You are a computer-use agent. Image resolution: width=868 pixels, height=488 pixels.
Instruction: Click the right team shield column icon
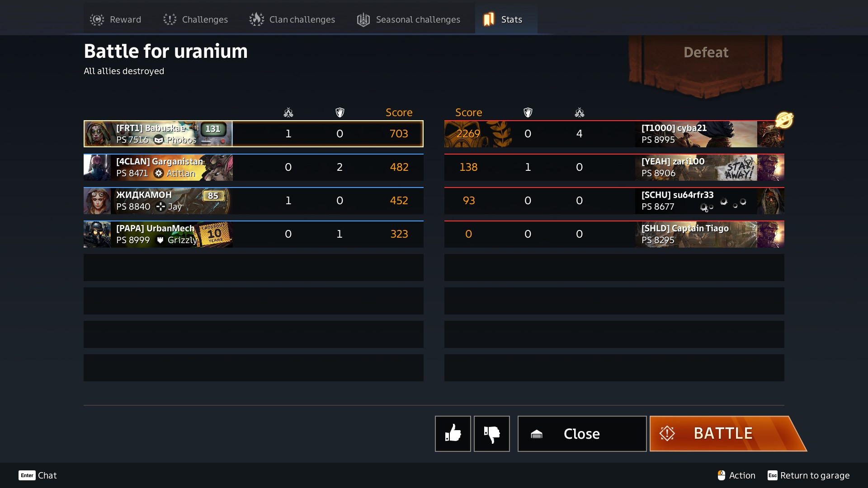pos(528,113)
